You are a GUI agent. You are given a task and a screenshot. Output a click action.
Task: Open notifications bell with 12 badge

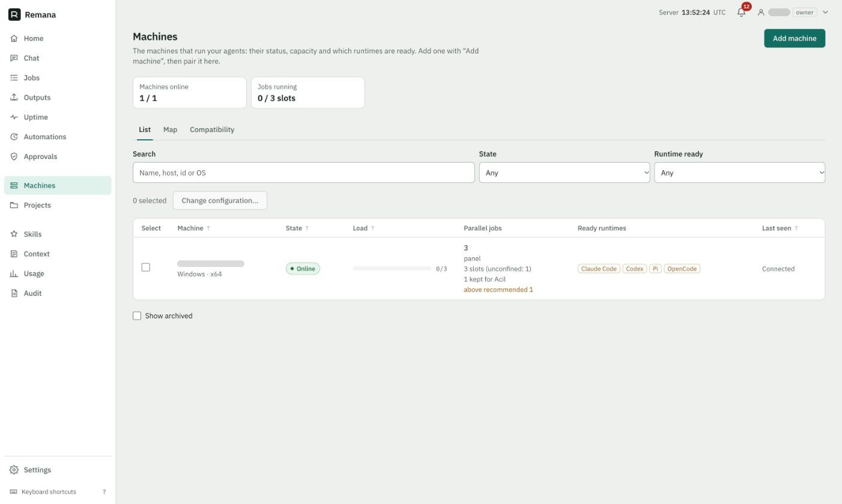[742, 12]
